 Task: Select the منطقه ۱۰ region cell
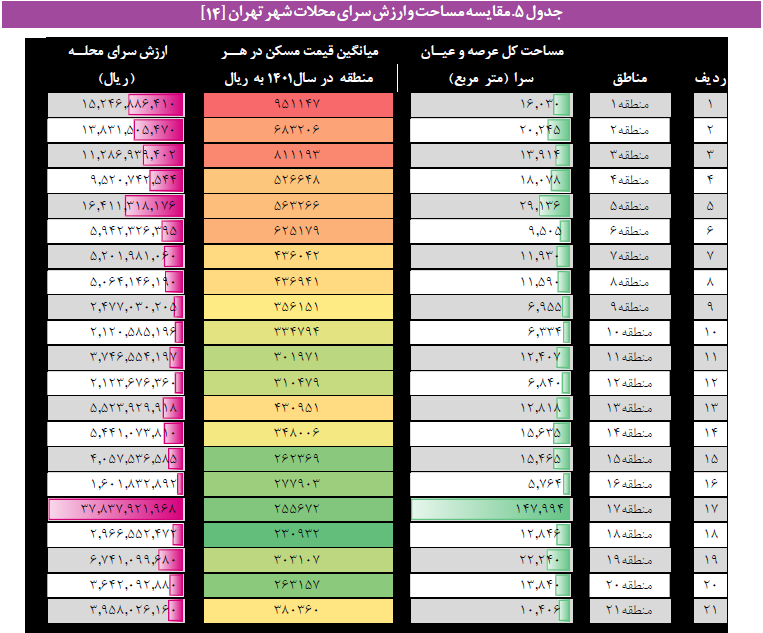click(x=628, y=331)
